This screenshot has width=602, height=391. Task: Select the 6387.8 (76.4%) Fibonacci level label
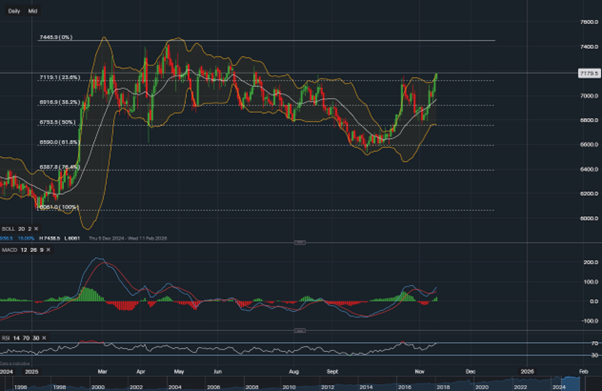pyautogui.click(x=60, y=167)
